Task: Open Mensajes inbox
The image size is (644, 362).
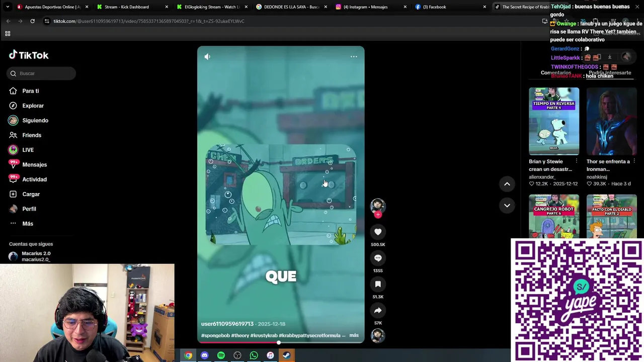Action: (x=34, y=164)
